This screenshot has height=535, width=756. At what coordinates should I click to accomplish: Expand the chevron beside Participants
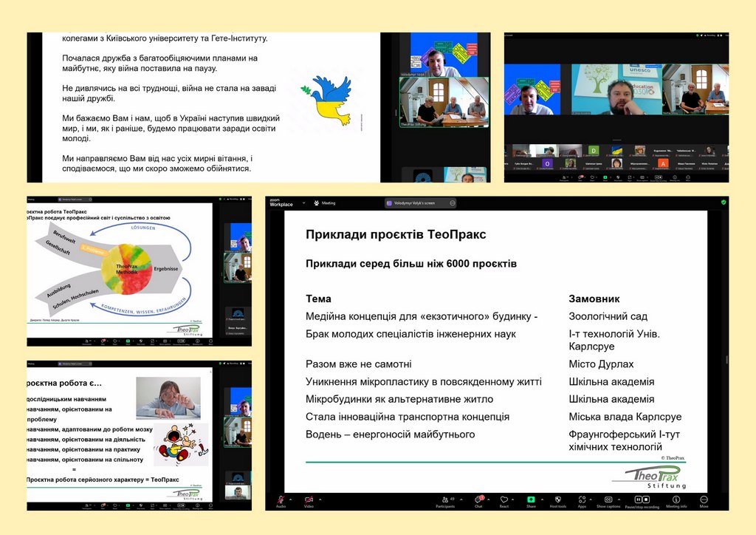pos(461,500)
